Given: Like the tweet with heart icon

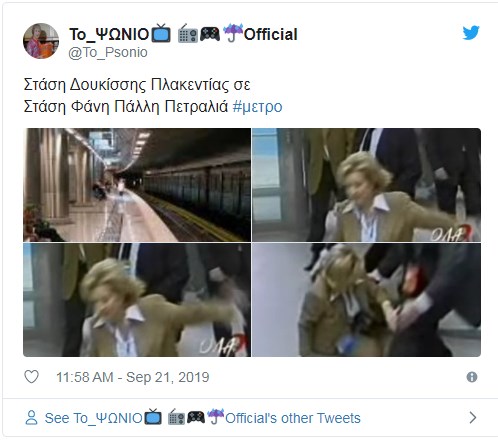Looking at the screenshot, I should pos(32,377).
